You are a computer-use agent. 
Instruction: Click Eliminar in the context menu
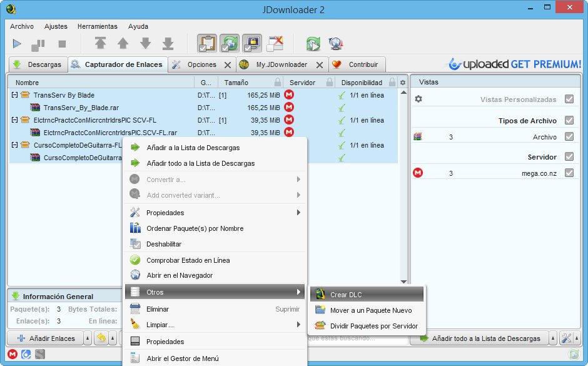click(215, 309)
